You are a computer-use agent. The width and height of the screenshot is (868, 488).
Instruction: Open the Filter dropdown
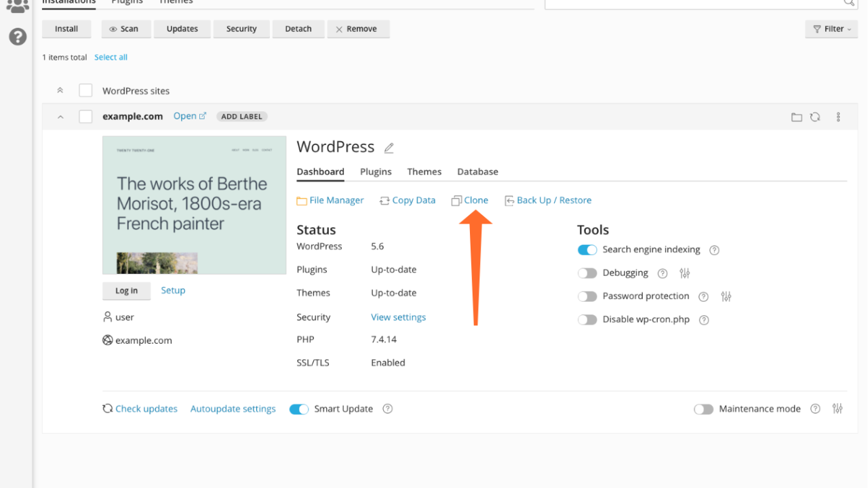[831, 29]
